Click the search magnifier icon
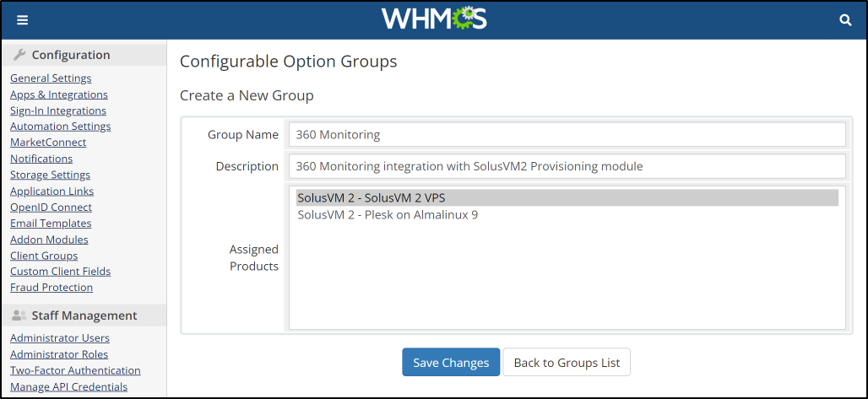Screen dimensions: 868x399 point(845,20)
